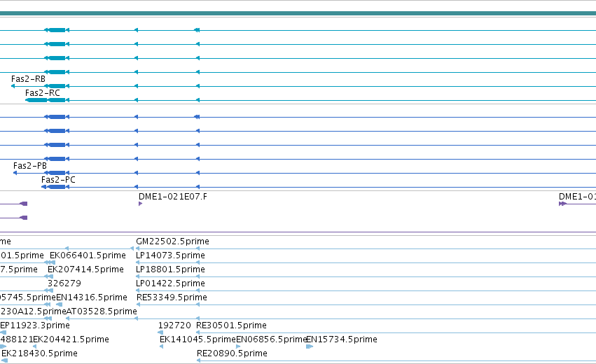Click the Fas2-PC protein label

(x=58, y=180)
